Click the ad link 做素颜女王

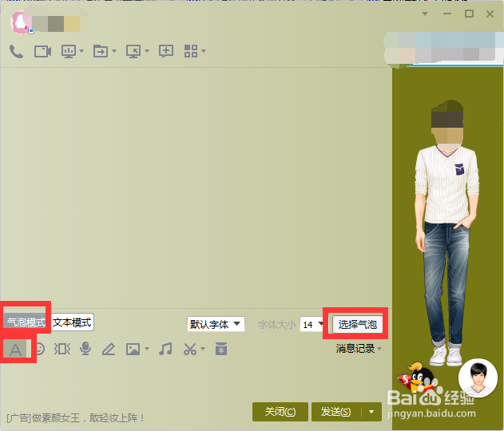(76, 418)
